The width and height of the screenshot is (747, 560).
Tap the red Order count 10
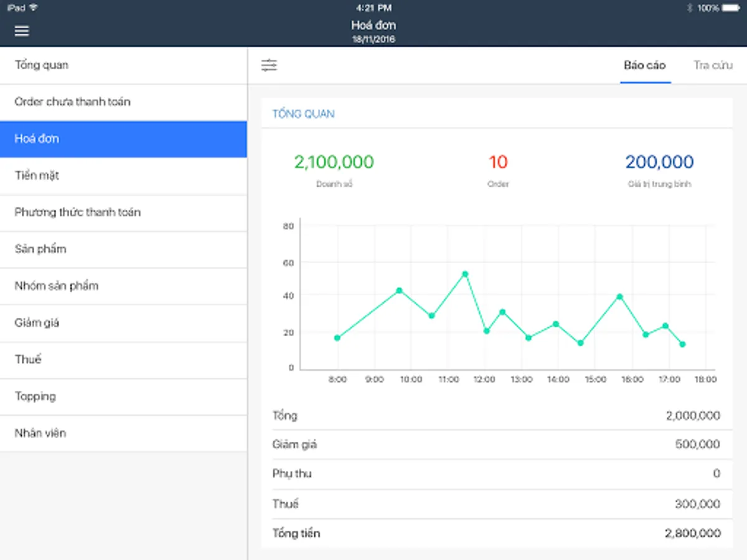point(498,162)
